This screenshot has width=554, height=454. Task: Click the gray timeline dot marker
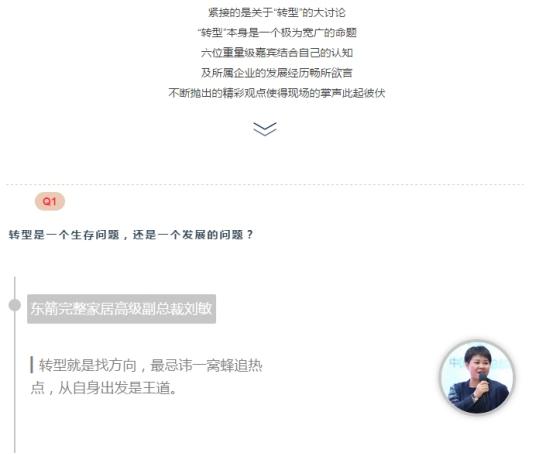14,305
